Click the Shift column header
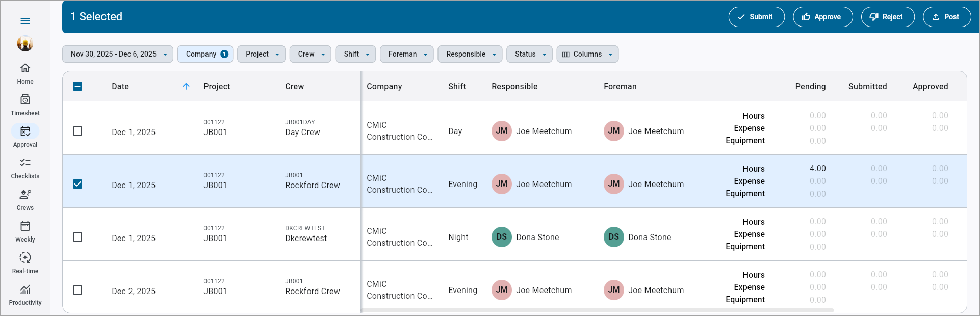Image resolution: width=980 pixels, height=316 pixels. (x=457, y=86)
